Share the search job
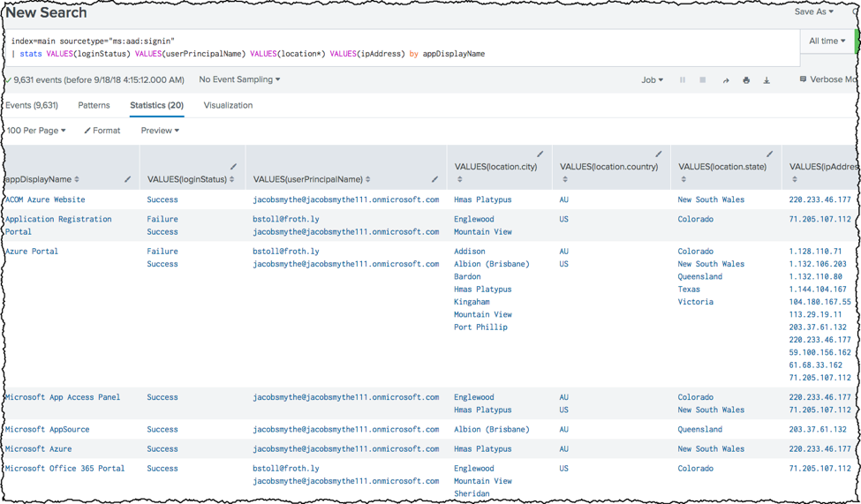The width and height of the screenshot is (861, 504). click(x=725, y=80)
